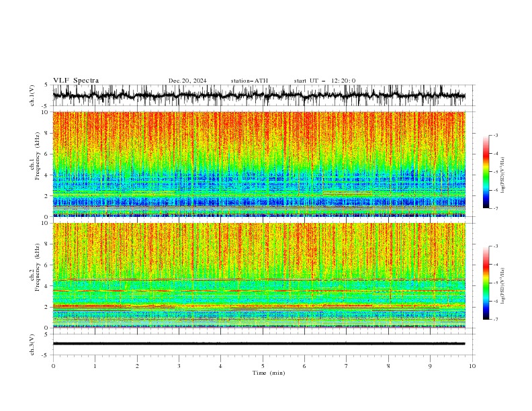This screenshot has height=411, width=532.
Task: Click the ch.2 PSD color scale bar
Action: click(486, 283)
